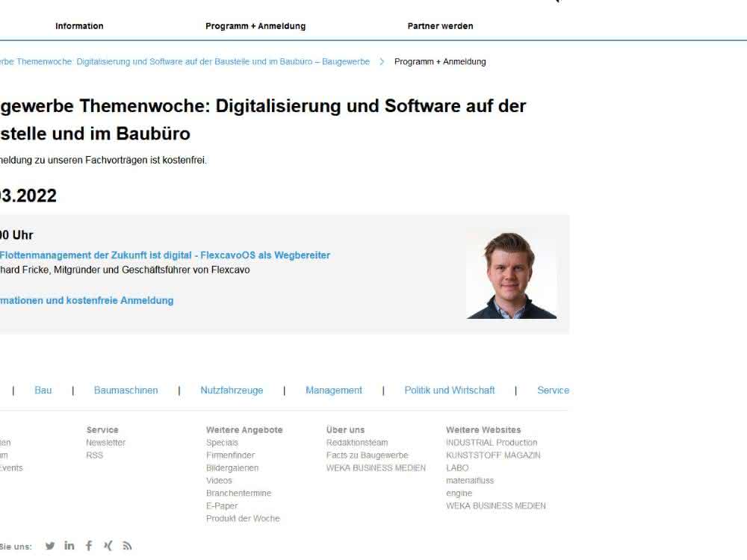Open Facts zu Baugewerbe link
The image size is (747, 560).
pyautogui.click(x=368, y=455)
